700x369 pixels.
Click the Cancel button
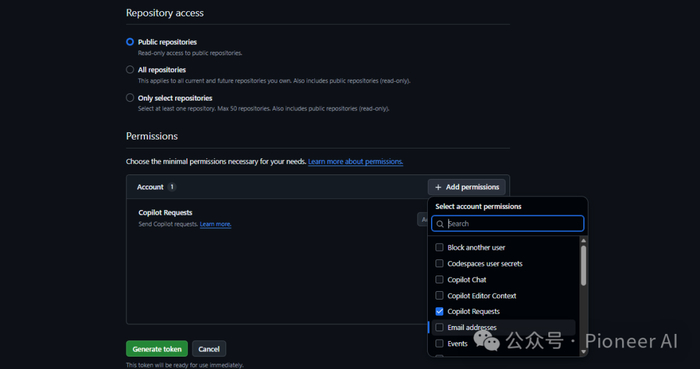[x=209, y=349]
